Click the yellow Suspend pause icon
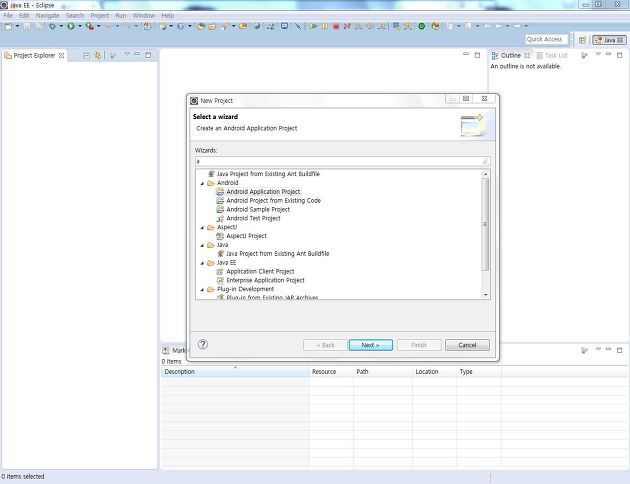 click(x=325, y=27)
